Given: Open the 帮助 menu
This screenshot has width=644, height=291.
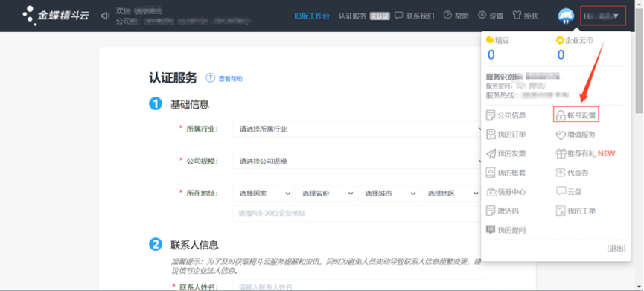Looking at the screenshot, I should [x=462, y=16].
